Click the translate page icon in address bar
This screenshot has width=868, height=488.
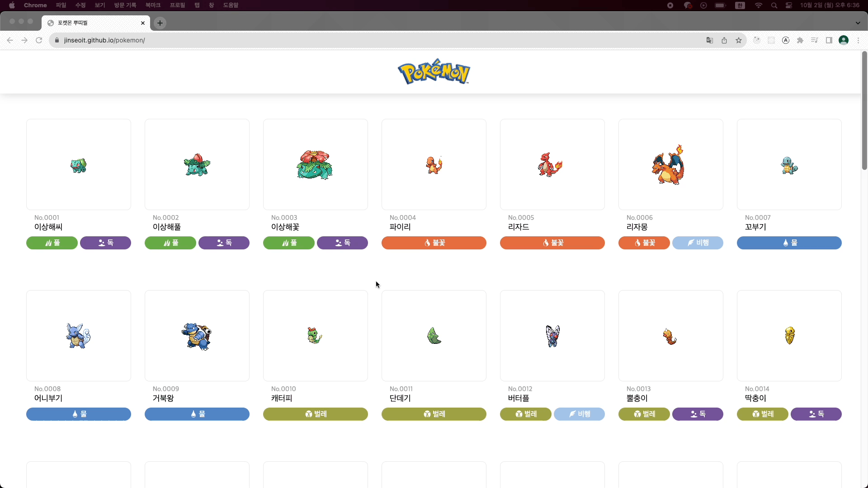pyautogui.click(x=710, y=40)
